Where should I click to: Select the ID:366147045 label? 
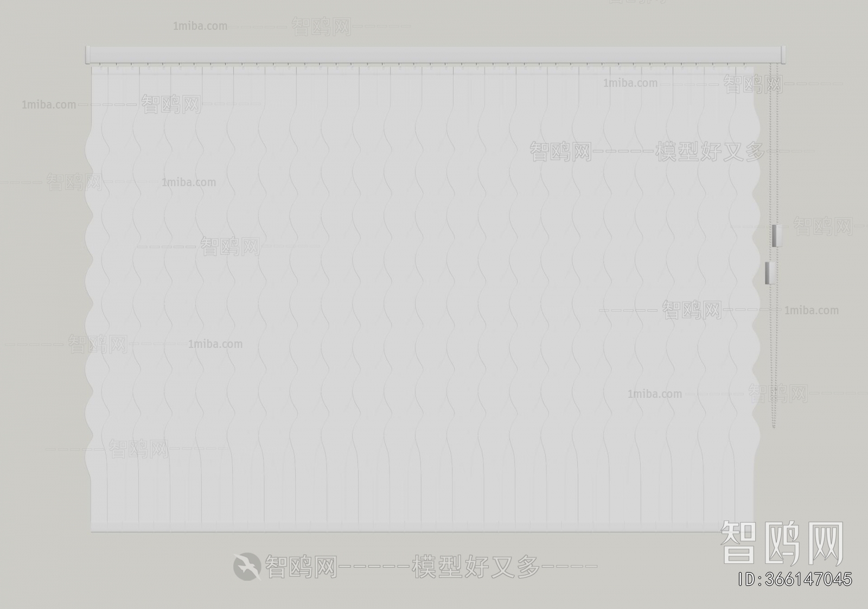click(795, 579)
